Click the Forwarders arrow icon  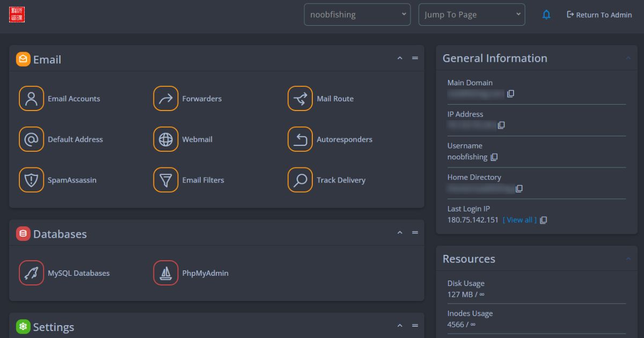166,99
